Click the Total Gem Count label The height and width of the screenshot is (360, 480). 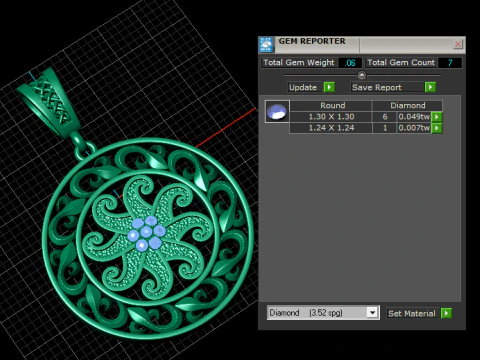[401, 63]
